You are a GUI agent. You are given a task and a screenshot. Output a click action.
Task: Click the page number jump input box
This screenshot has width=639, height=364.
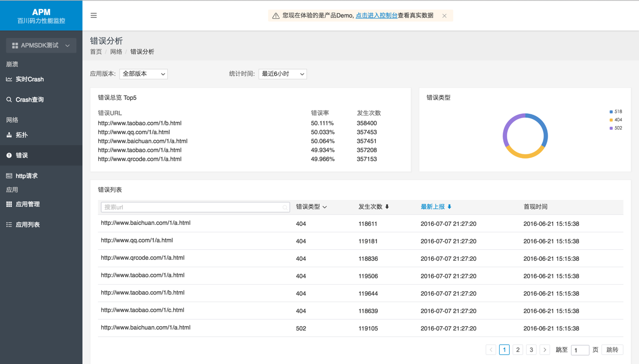pyautogui.click(x=580, y=350)
